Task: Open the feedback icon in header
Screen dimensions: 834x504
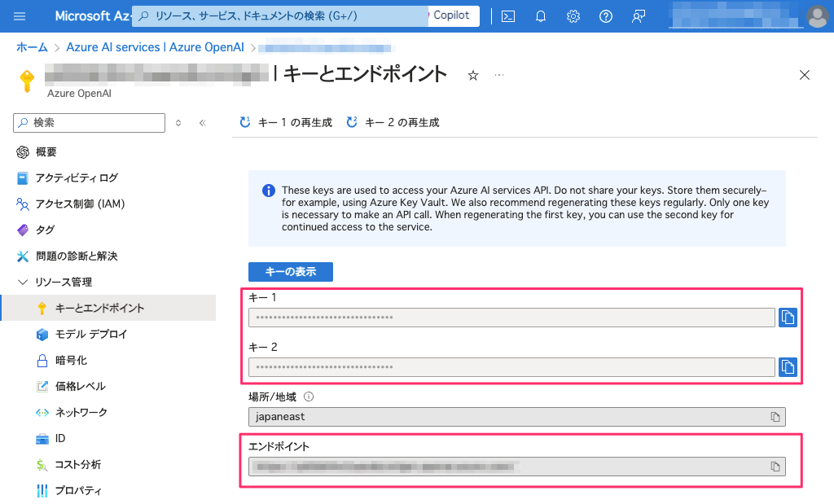Action: point(639,16)
